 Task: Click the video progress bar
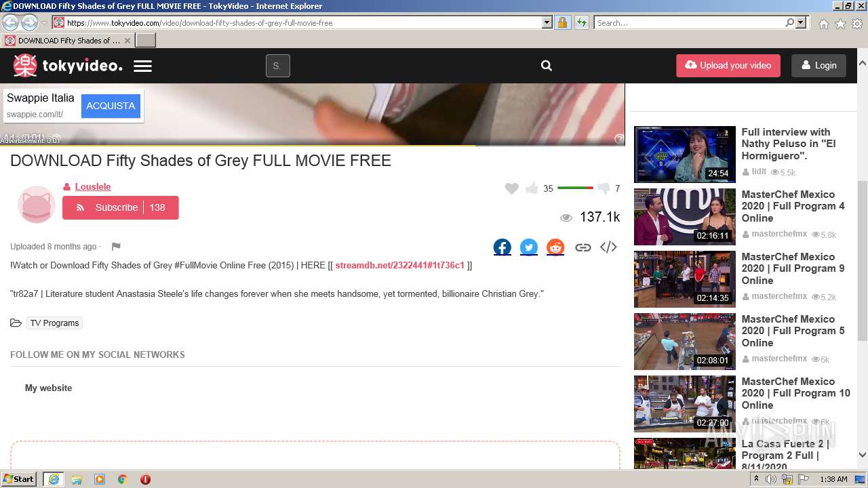[312, 145]
